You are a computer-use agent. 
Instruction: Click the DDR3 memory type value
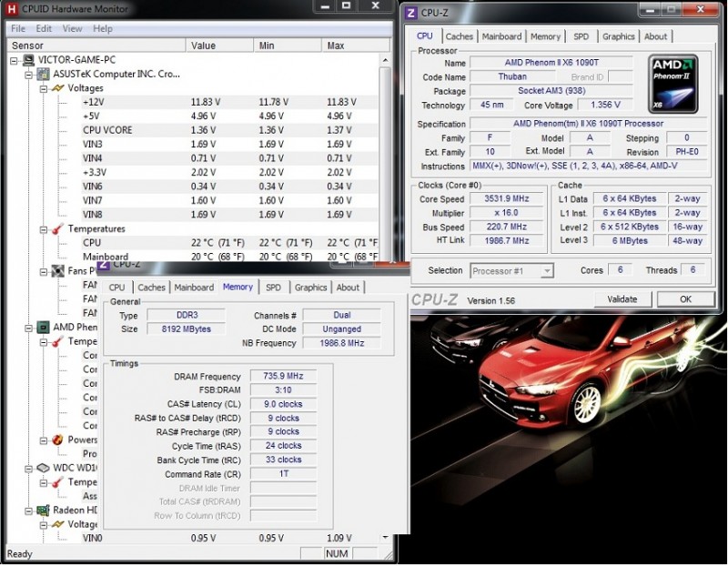point(187,315)
